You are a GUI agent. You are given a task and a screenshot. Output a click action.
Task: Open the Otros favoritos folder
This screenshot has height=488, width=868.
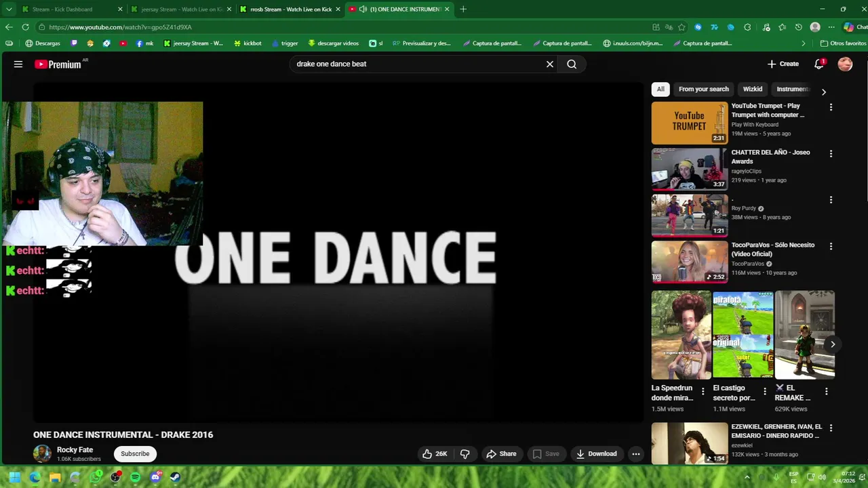coord(843,43)
